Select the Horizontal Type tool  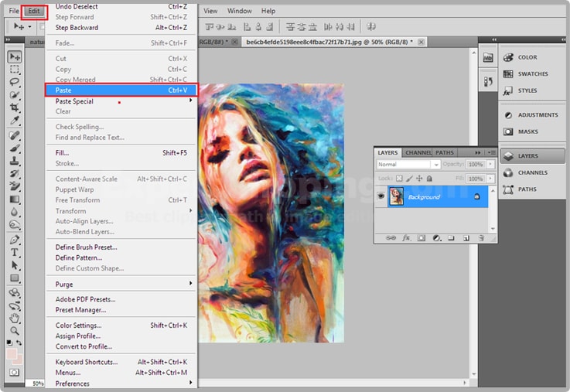(x=15, y=253)
